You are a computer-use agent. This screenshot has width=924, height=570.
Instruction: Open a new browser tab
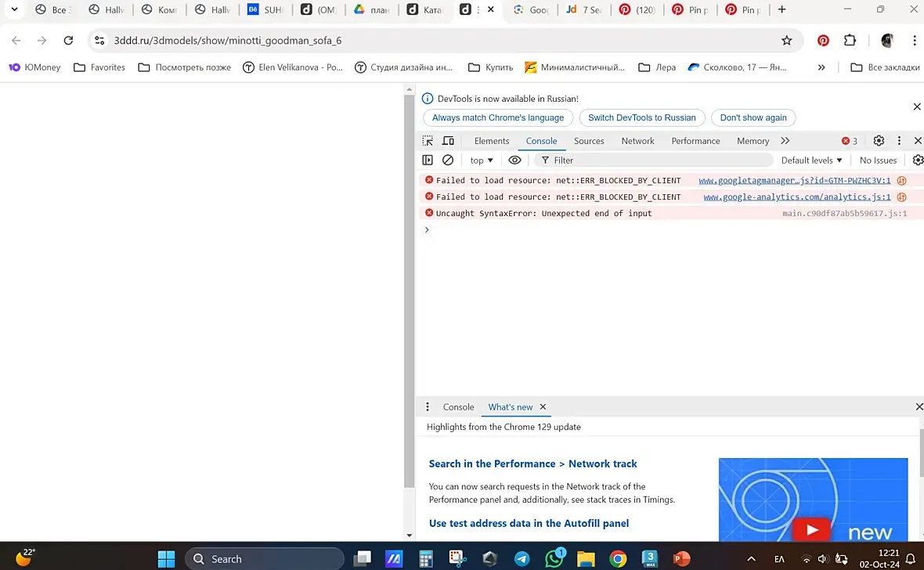781,9
